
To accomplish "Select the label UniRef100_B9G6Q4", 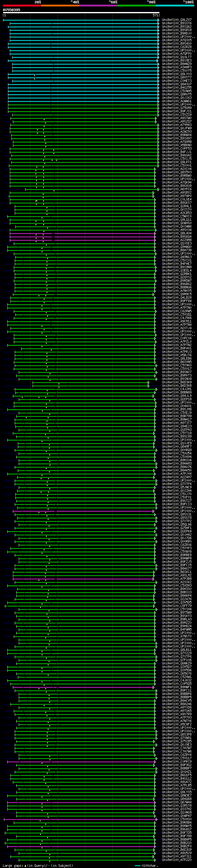I will 176,236.
